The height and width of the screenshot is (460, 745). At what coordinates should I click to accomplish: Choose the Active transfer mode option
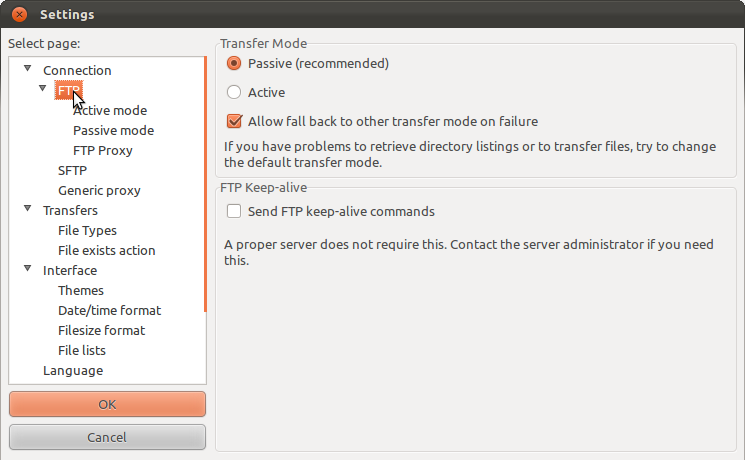(234, 92)
